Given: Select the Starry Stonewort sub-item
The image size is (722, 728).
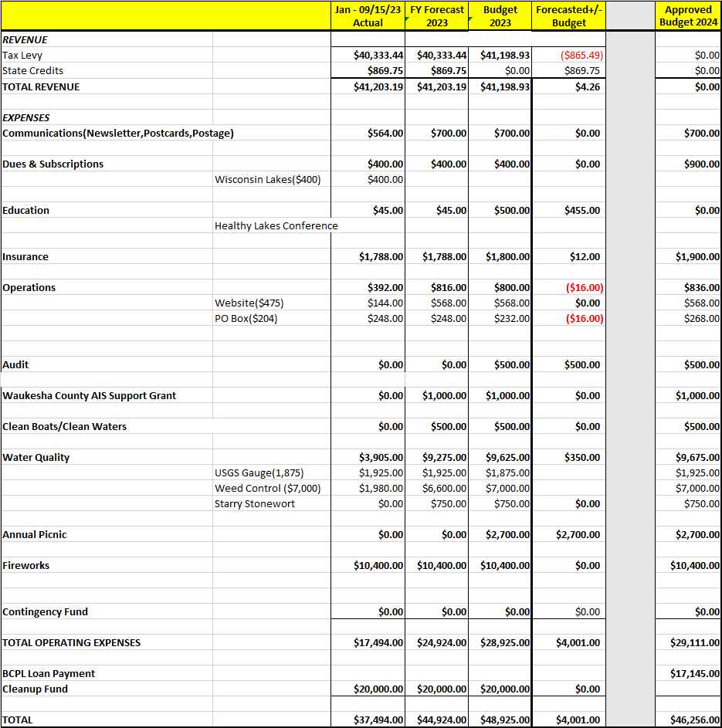Looking at the screenshot, I should click(255, 504).
